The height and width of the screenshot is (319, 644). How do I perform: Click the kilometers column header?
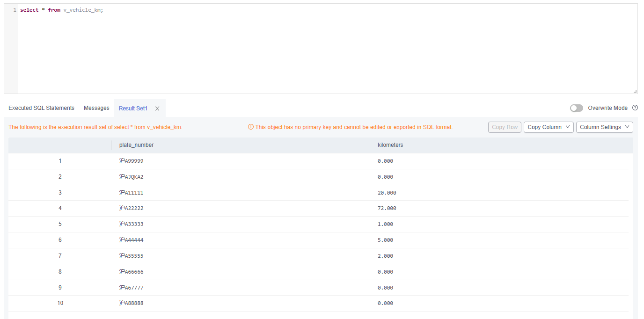(390, 145)
